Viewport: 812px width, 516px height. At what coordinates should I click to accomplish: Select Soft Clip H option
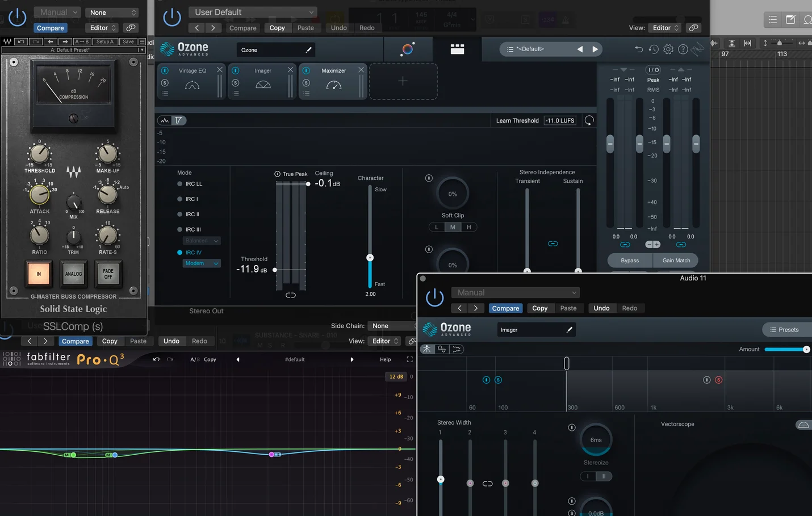[469, 227]
